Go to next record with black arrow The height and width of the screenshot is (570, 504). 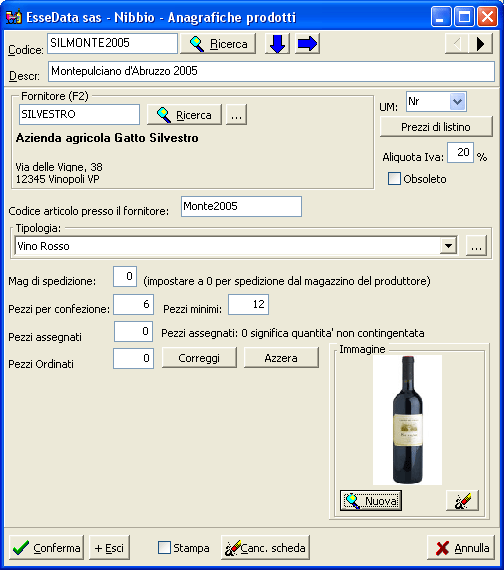(481, 44)
